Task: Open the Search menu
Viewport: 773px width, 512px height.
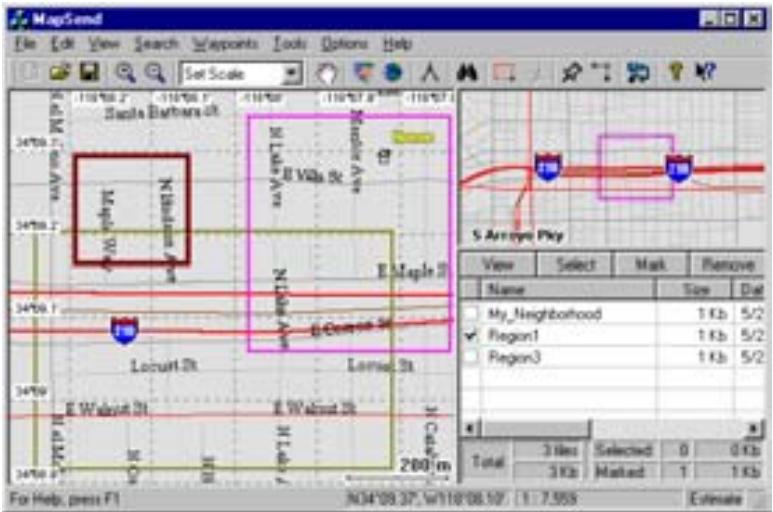Action: (x=156, y=44)
